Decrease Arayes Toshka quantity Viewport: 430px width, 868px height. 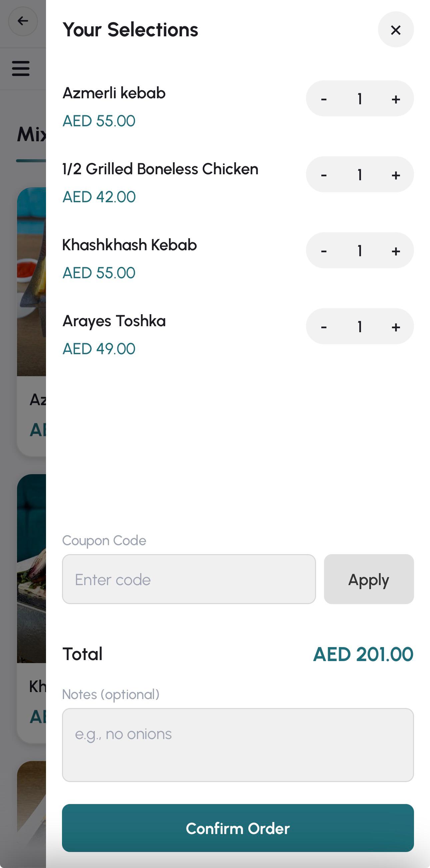point(324,327)
